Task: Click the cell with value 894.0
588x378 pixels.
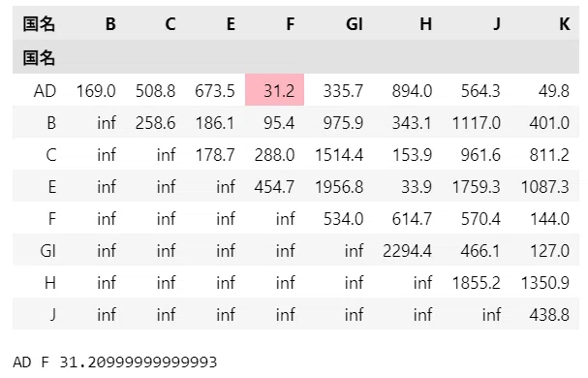Action: coord(412,91)
